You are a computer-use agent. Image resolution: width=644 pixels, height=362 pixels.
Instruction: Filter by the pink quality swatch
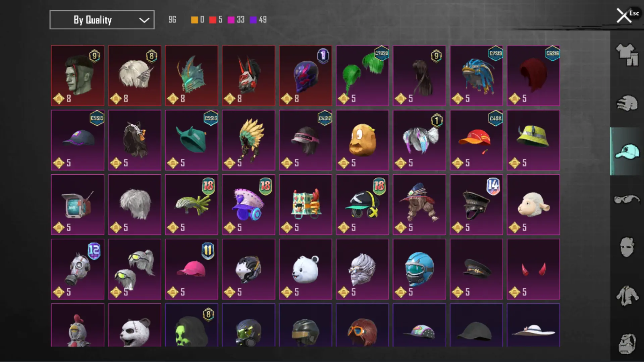231,20
